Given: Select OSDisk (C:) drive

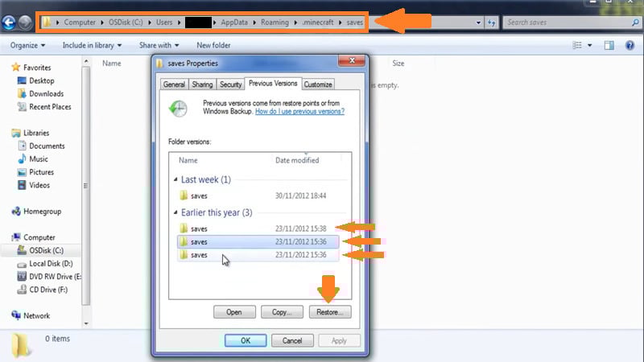Looking at the screenshot, I should 47,250.
